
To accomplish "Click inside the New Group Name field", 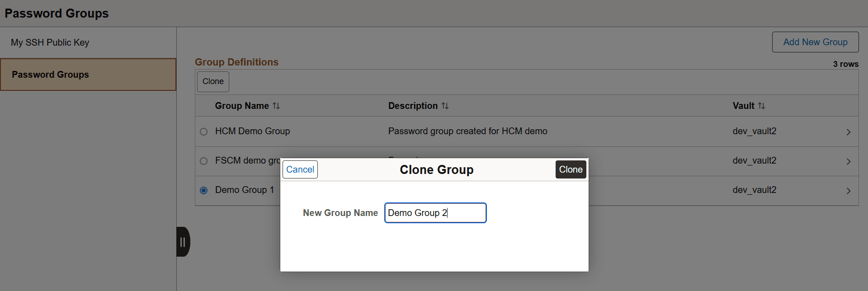I will (435, 212).
